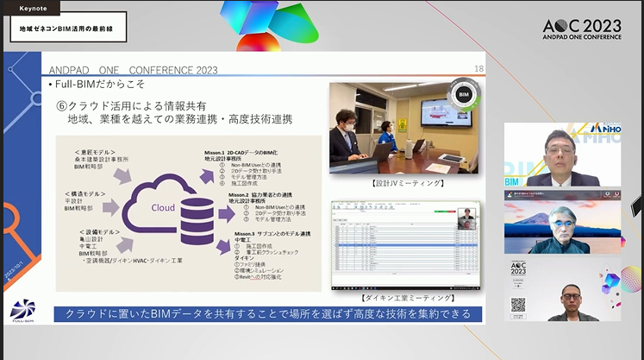Select the bottom speaker video with AOC background
The width and height of the screenshot is (644, 360).
(x=562, y=289)
